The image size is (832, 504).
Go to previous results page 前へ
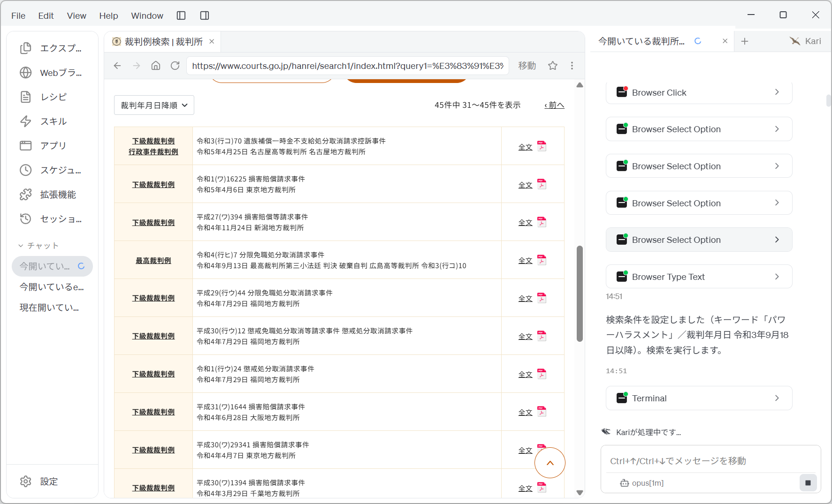click(x=554, y=105)
